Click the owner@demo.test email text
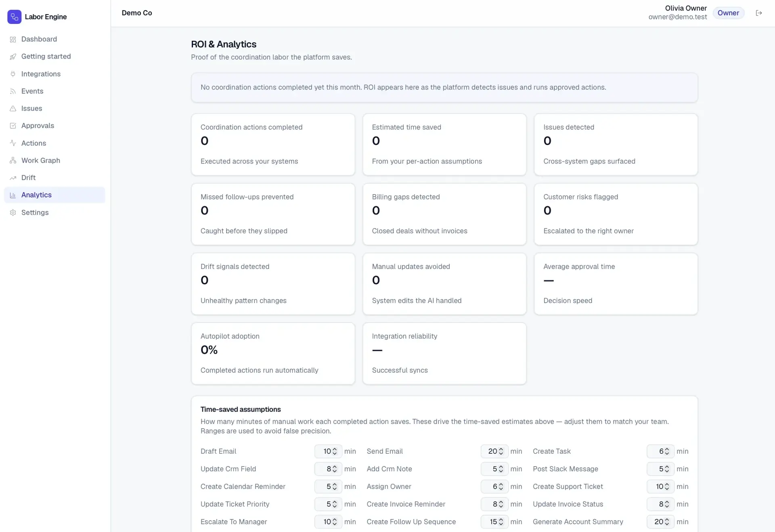 678,17
